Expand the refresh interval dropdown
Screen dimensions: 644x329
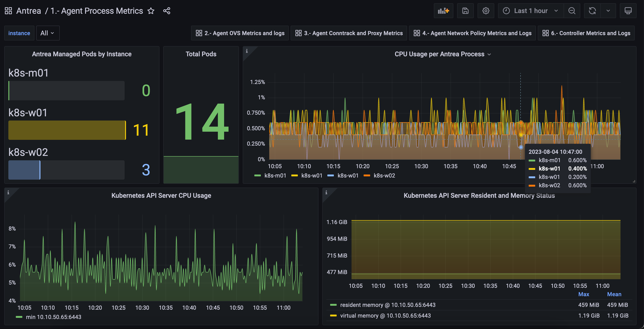[608, 11]
